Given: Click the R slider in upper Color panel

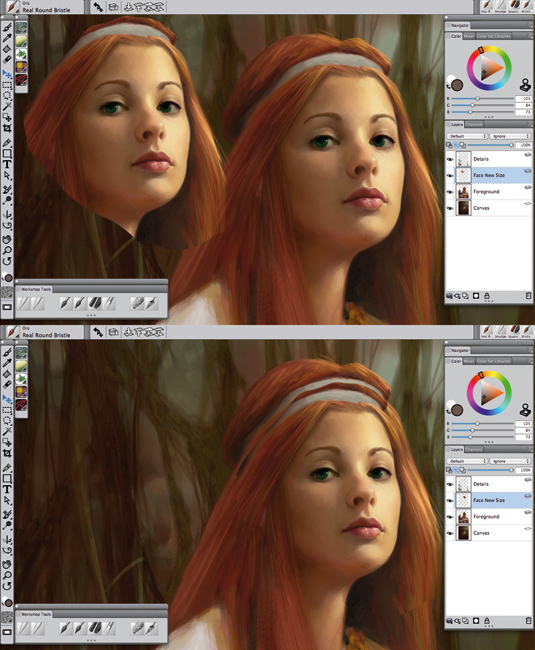Looking at the screenshot, I should 483,99.
